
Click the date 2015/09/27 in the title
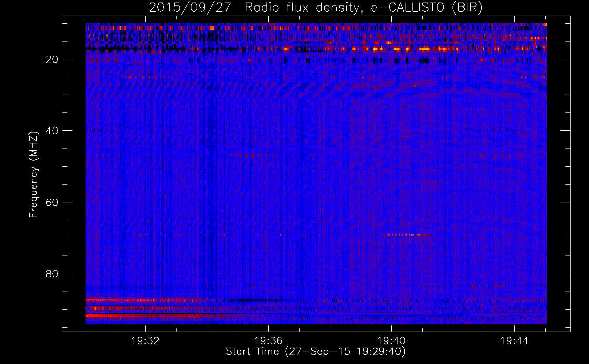pos(190,8)
